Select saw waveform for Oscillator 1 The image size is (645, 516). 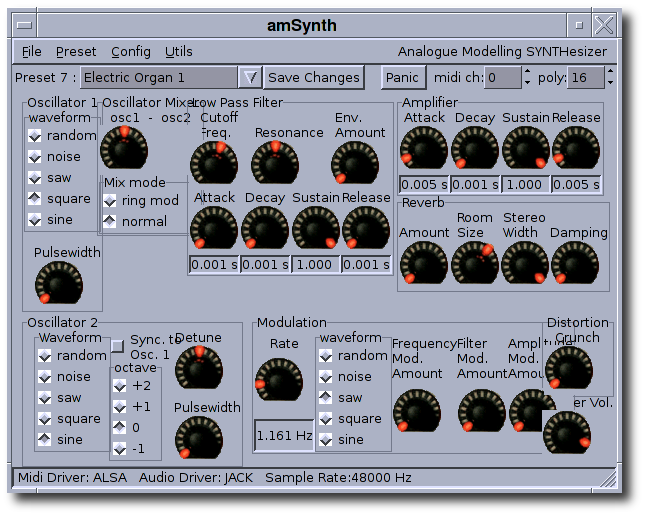[50, 177]
